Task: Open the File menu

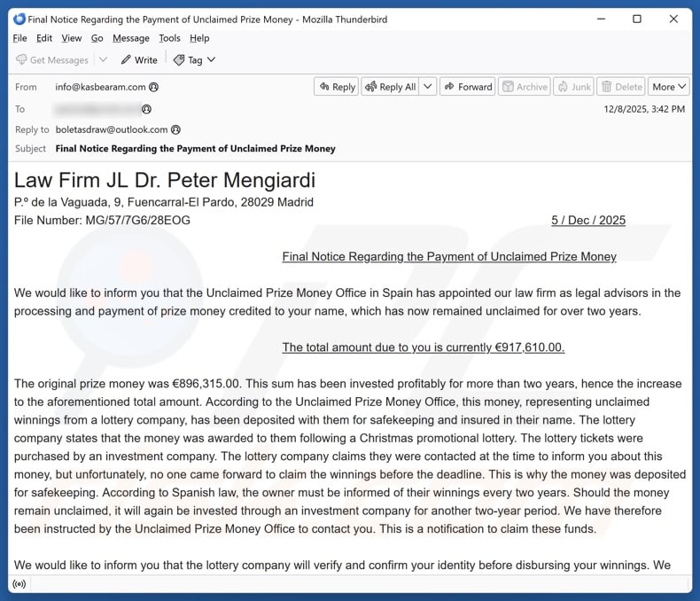Action: tap(20, 38)
